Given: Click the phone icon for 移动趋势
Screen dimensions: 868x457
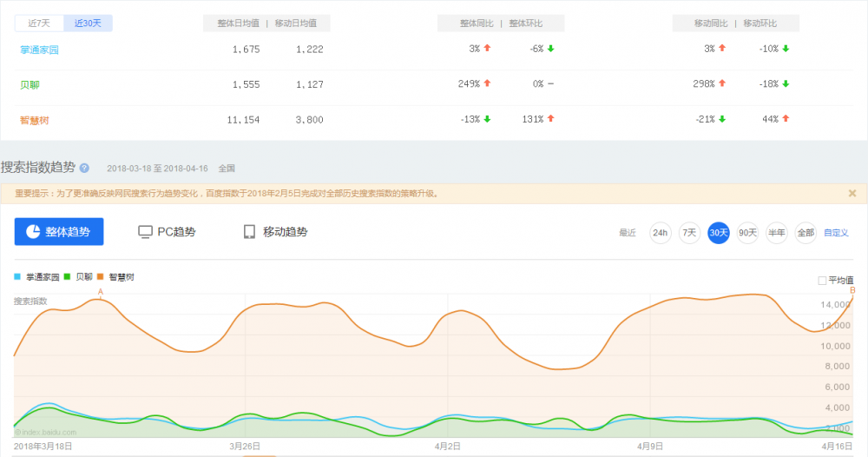Looking at the screenshot, I should coord(249,232).
